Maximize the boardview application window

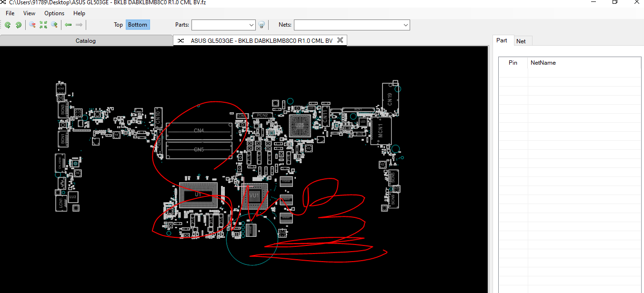pos(615,2)
